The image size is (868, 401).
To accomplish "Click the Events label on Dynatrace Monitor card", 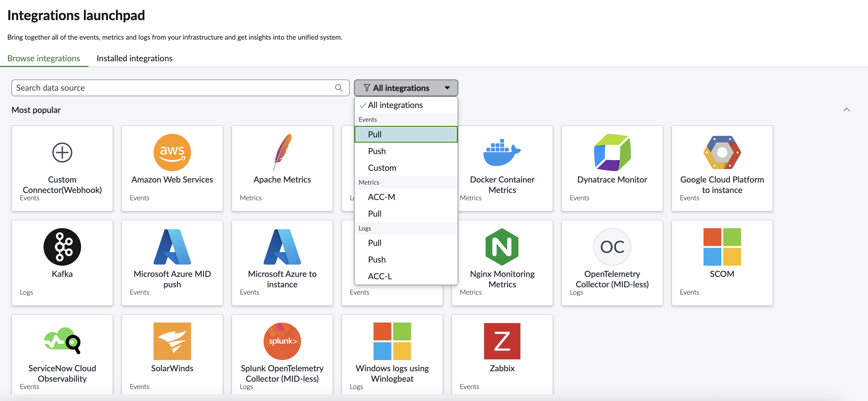I will 579,198.
